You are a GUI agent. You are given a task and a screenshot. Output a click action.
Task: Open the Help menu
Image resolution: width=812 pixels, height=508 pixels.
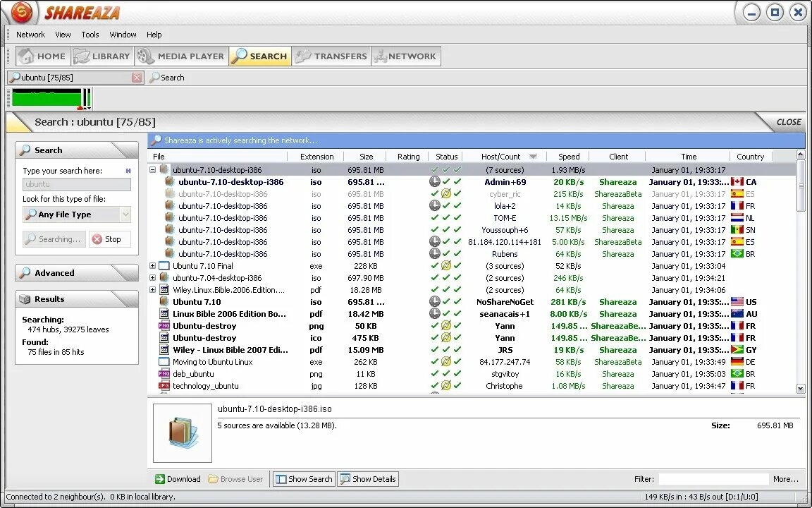point(154,34)
